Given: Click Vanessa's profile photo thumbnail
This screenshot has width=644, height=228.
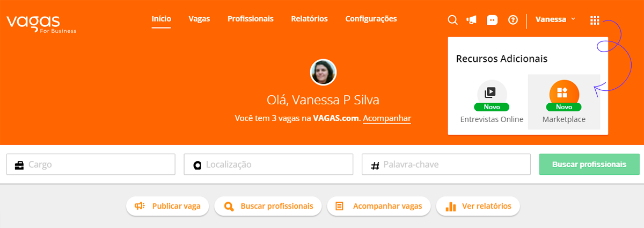Looking at the screenshot, I should pos(324,72).
